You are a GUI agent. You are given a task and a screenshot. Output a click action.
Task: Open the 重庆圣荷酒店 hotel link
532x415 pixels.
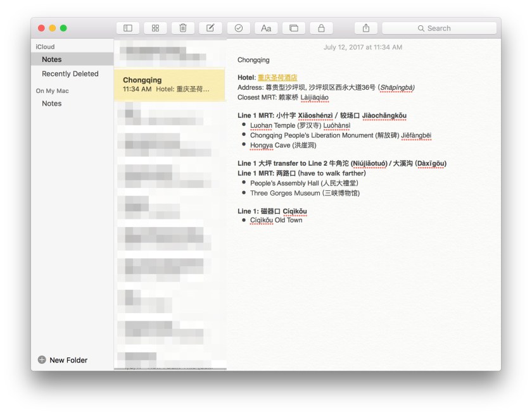pyautogui.click(x=277, y=78)
